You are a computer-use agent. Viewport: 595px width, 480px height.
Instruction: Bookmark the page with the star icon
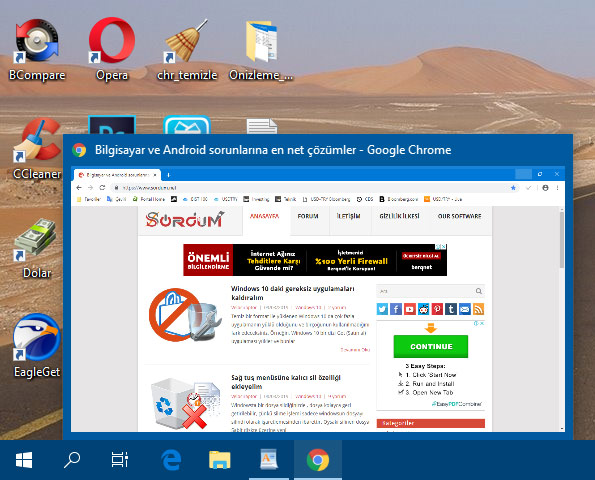point(513,187)
